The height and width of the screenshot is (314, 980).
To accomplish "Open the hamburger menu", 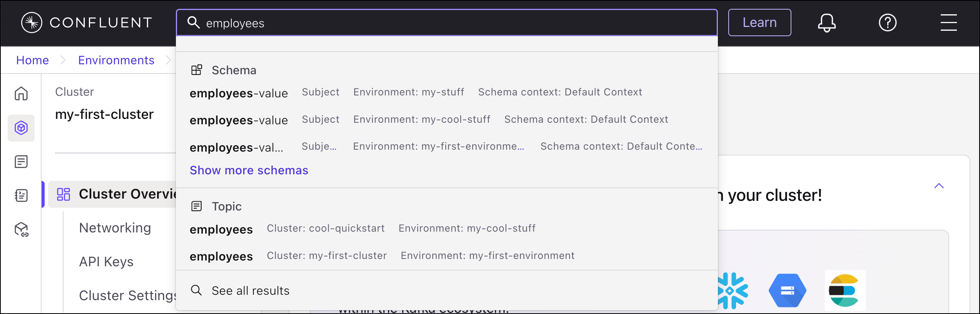I will click(948, 23).
